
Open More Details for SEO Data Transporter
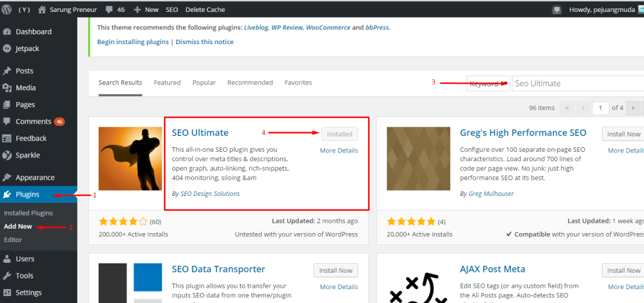click(x=339, y=287)
